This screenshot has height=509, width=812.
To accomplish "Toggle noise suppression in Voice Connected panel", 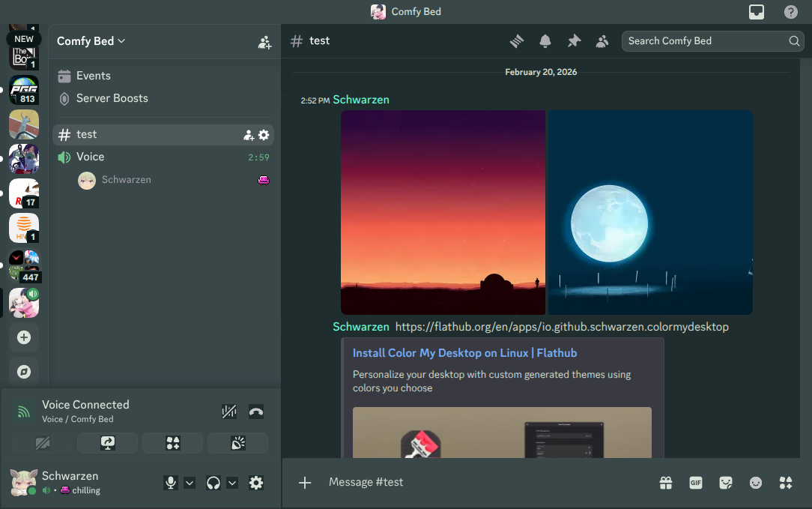I will [229, 412].
